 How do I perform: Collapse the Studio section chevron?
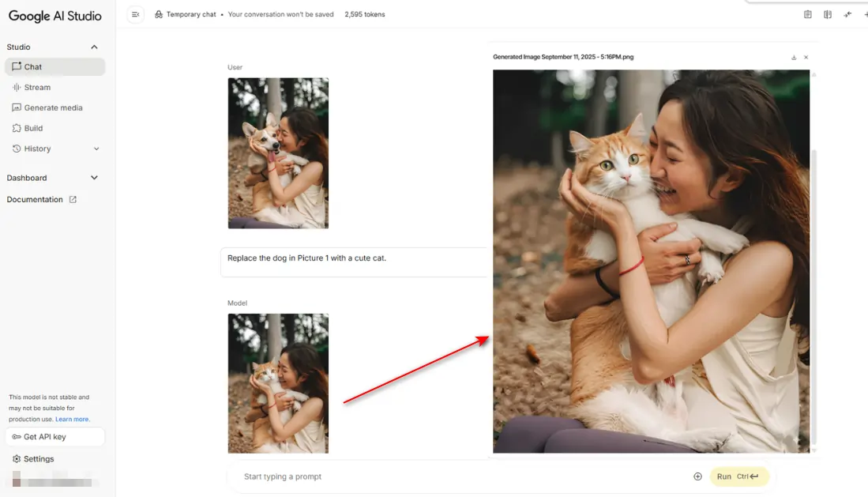tap(95, 47)
